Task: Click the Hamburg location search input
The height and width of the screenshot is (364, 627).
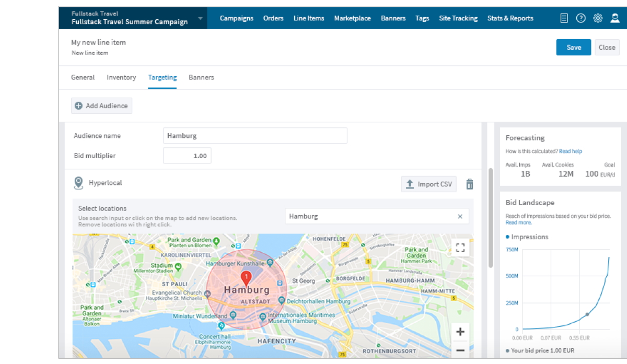Action: 377,216
